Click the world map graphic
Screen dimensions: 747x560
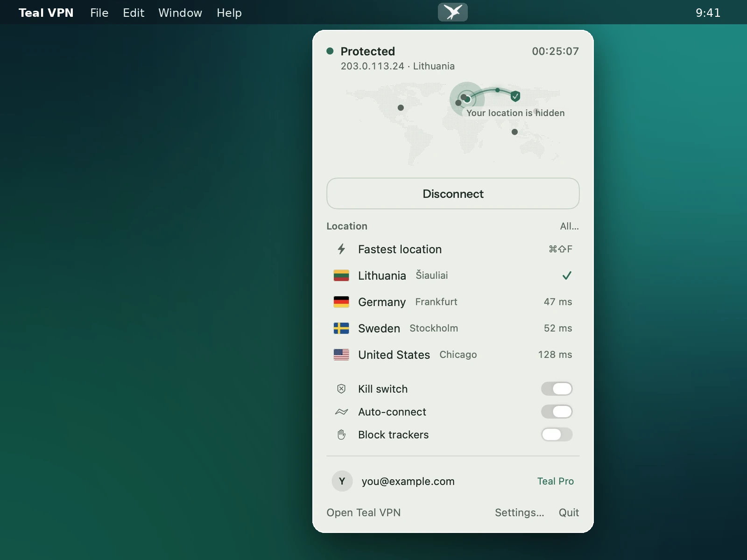coord(453,124)
